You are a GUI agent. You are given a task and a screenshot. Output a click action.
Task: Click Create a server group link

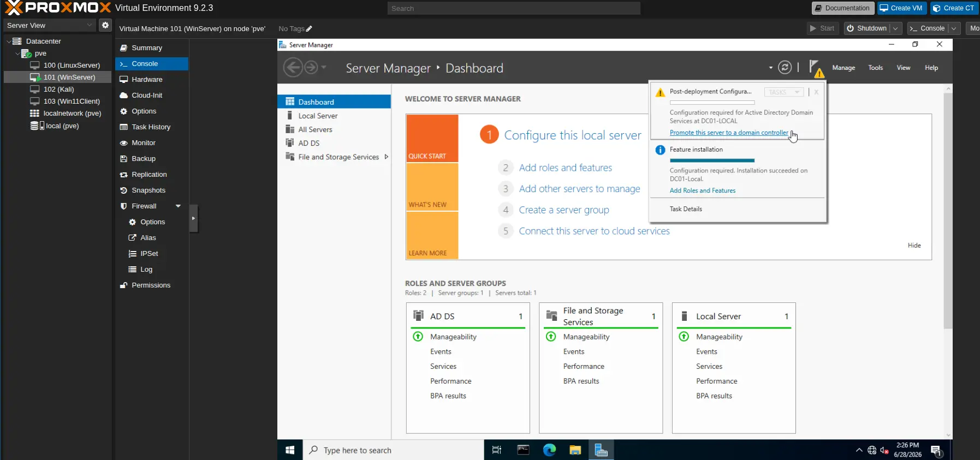click(x=564, y=210)
